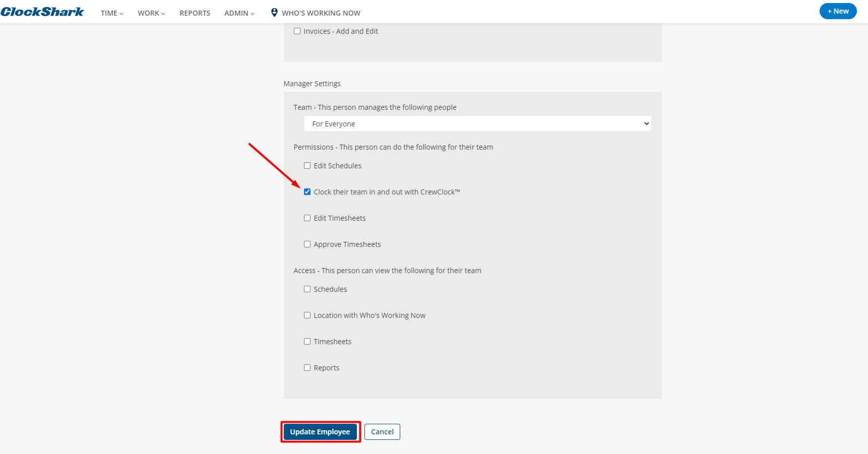Go to the REPORTS page
Image resolution: width=868 pixels, height=454 pixels.
(x=195, y=13)
